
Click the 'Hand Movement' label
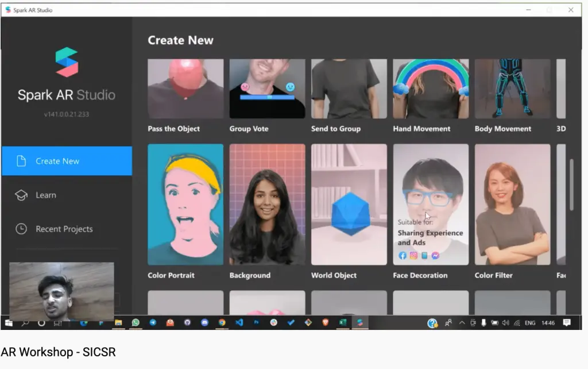(421, 129)
